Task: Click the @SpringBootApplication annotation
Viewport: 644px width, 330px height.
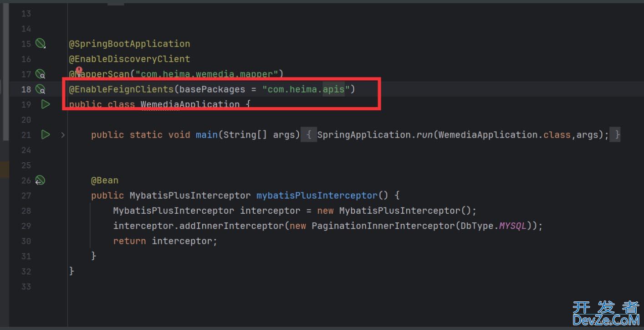Action: click(x=129, y=44)
